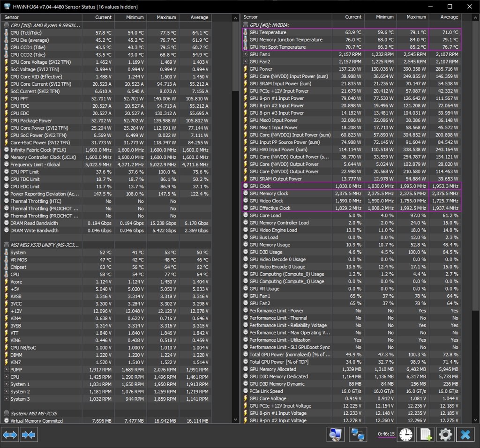Select the GPU 8-pin #1 Input Power row
This screenshot has width=480, height=448.
tap(351, 98)
